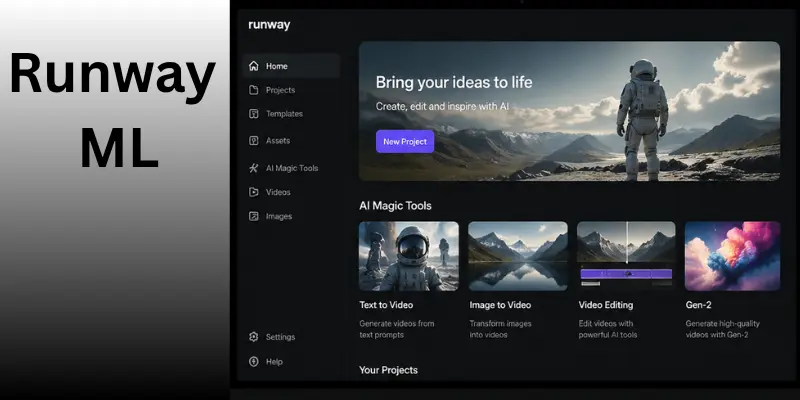Click the Videos play icon
Viewport: 800px width, 400px height.
coord(254,192)
